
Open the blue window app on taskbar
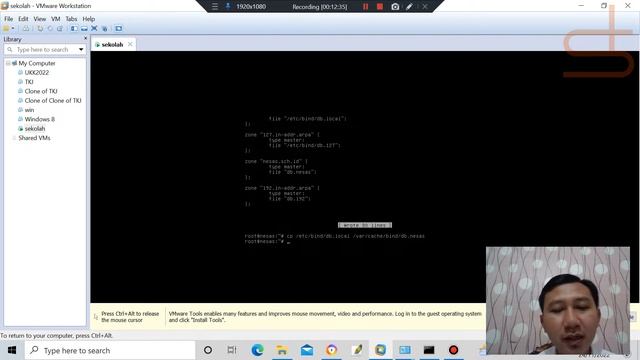[405, 350]
